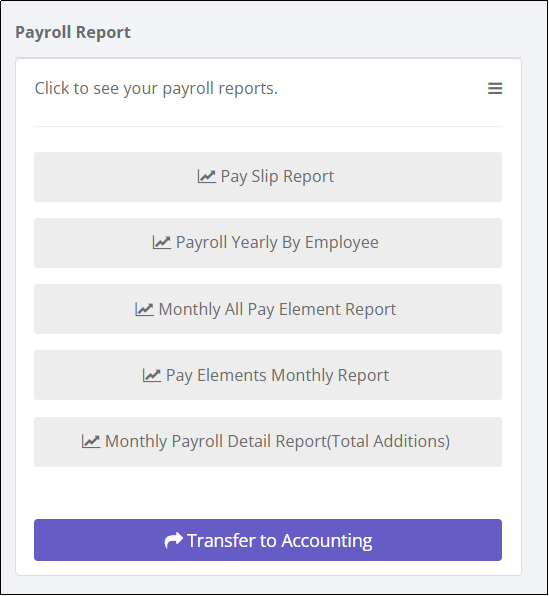
Task: Open Monthly Payroll Detail Report (Total Additions)
Action: 268,442
